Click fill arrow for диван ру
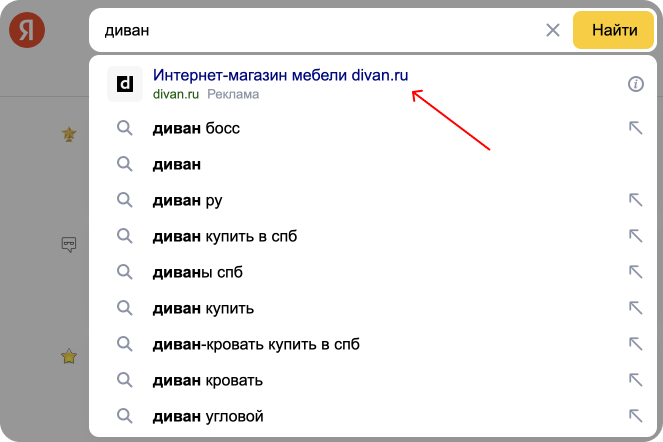This screenshot has width=663, height=442. coord(636,200)
